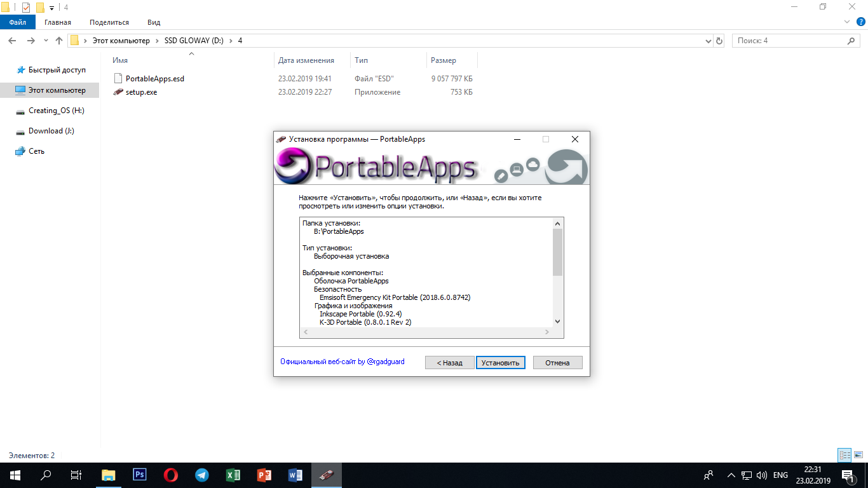
Task: Open Explorer help question mark
Action: (x=860, y=22)
